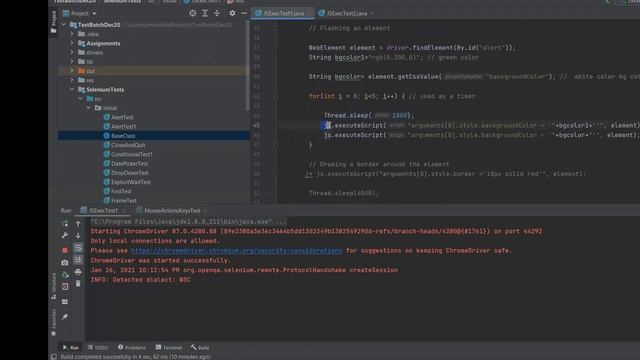
Task: Click build completed status bar message
Action: pos(136,357)
